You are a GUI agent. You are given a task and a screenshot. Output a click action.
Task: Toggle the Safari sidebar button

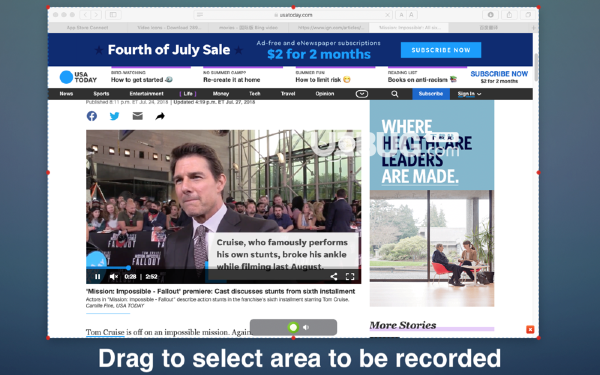click(x=113, y=15)
